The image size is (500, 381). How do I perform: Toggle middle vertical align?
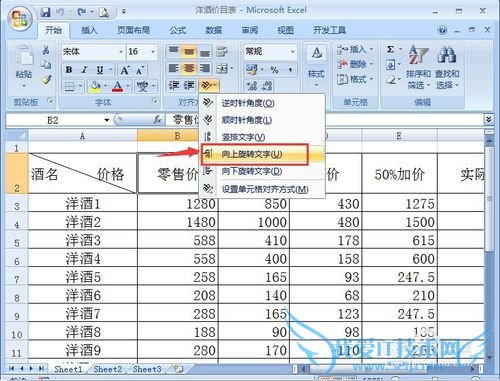189,52
